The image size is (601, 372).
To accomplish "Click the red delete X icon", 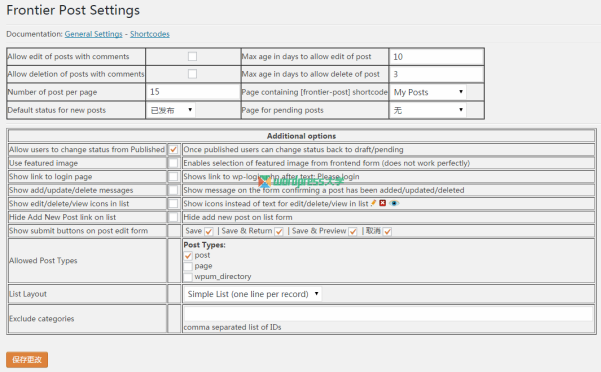I will coord(383,203).
